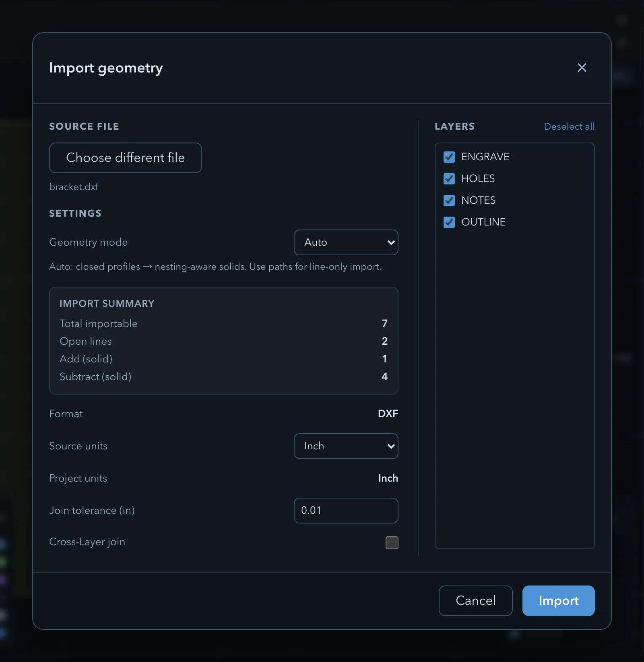
Task: Open the Source units dropdown
Action: (346, 446)
